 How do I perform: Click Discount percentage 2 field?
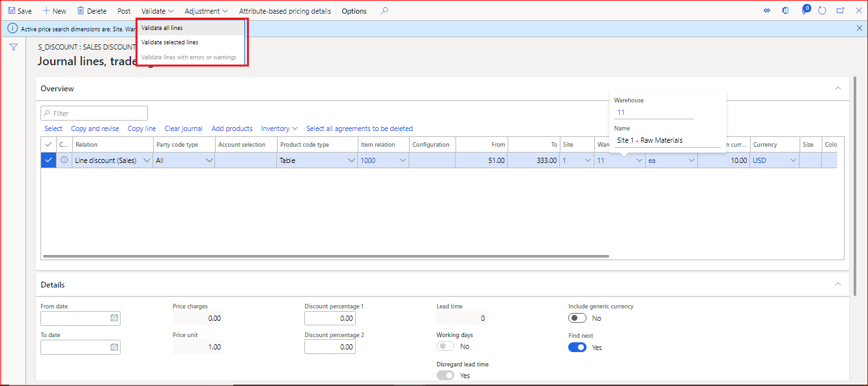pyautogui.click(x=330, y=347)
